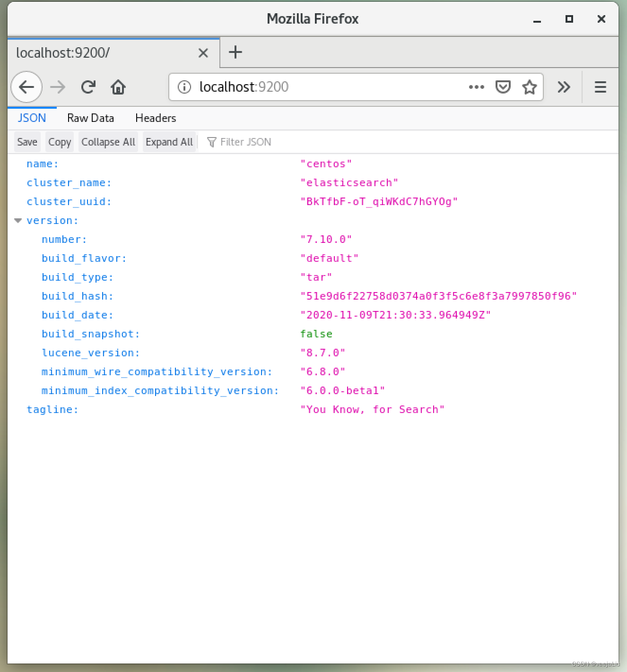The image size is (627, 672).
Task: Click the "2020-11-09T21:30:33.964949Z" value
Action: [396, 315]
